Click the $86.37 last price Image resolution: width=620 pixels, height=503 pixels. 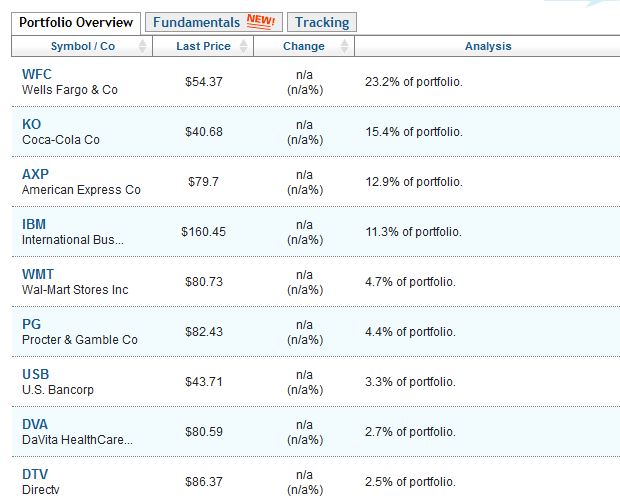[x=204, y=482]
